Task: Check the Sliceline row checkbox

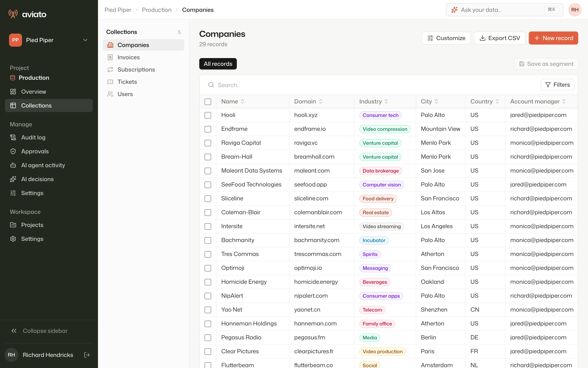Action: 208,199
